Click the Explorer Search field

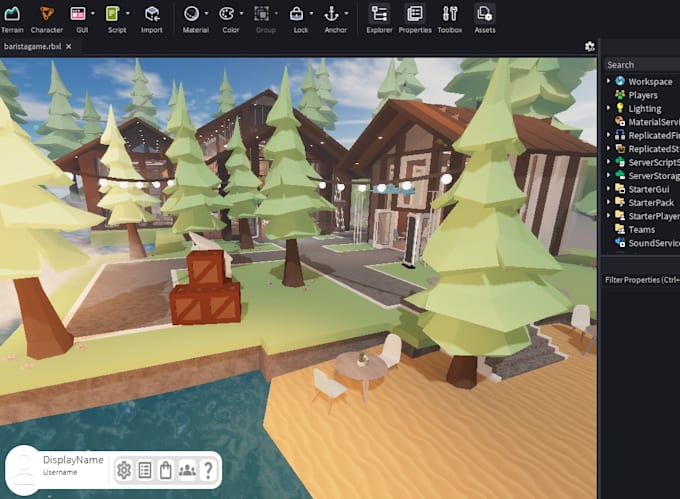coord(642,65)
